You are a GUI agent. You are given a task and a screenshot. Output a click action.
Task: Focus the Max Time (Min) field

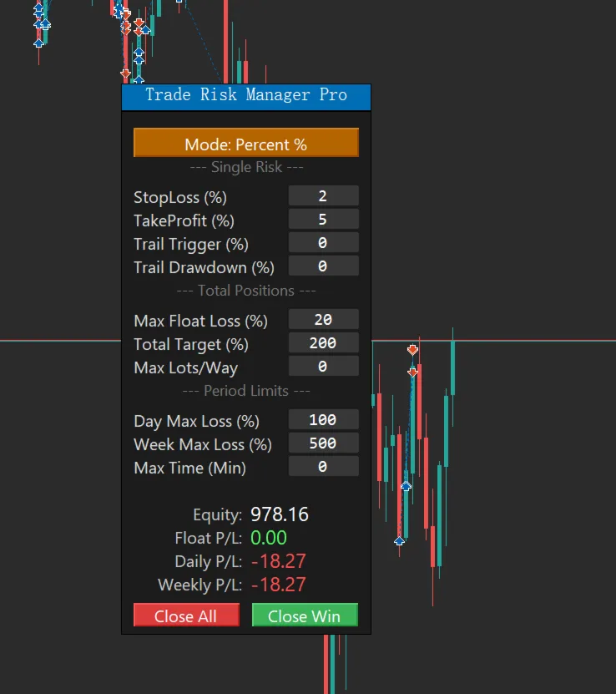(x=323, y=466)
